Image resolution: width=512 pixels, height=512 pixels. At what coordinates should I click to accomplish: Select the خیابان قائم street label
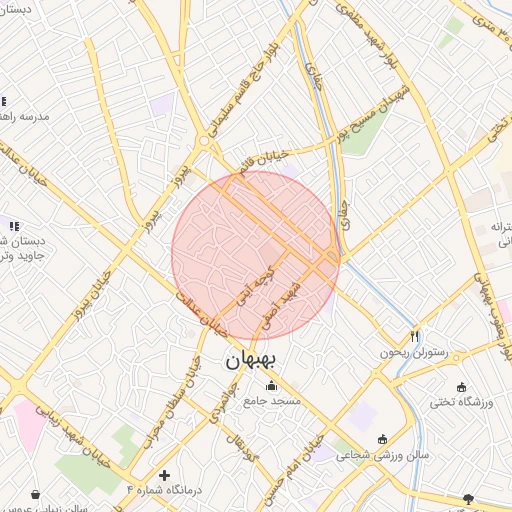click(x=264, y=162)
